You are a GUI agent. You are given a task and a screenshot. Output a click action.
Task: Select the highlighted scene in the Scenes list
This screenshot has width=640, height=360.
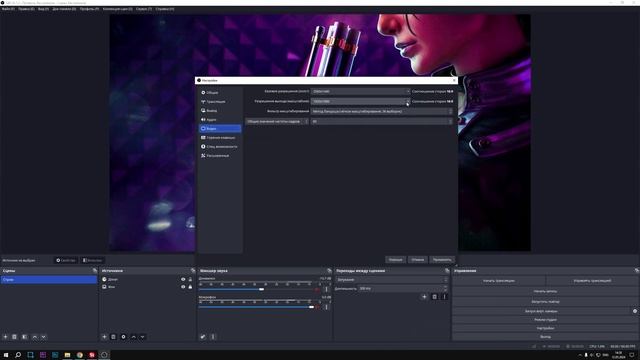49,280
